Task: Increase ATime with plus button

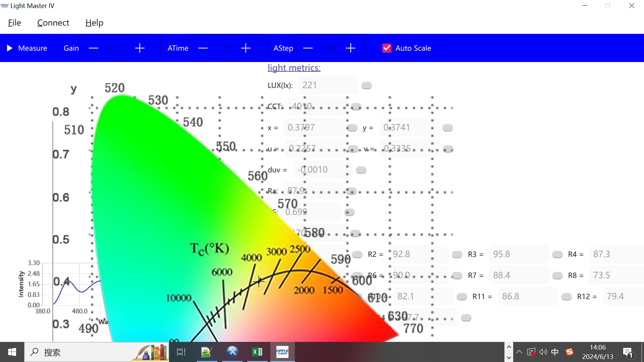Action: coord(246,48)
